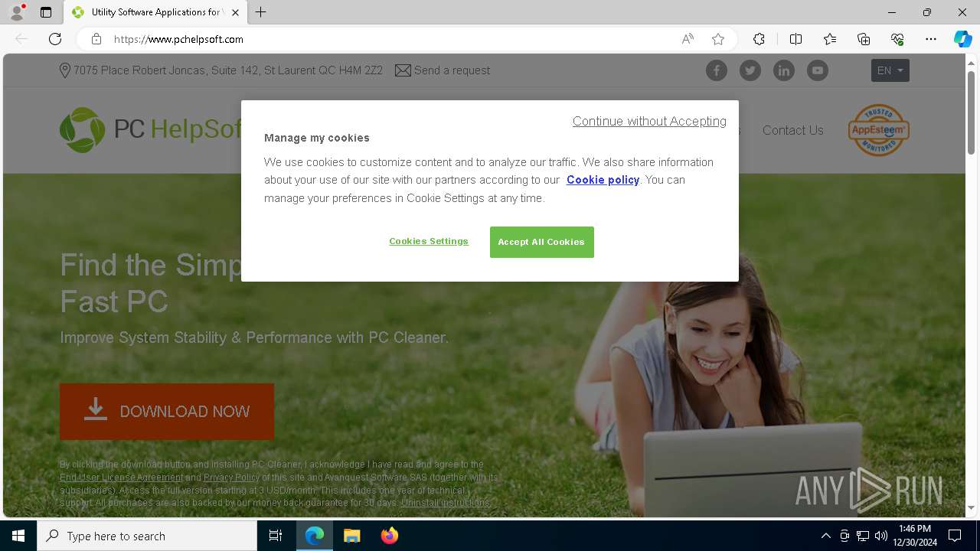Toggle split screen view
The width and height of the screenshot is (980, 551).
tap(795, 39)
